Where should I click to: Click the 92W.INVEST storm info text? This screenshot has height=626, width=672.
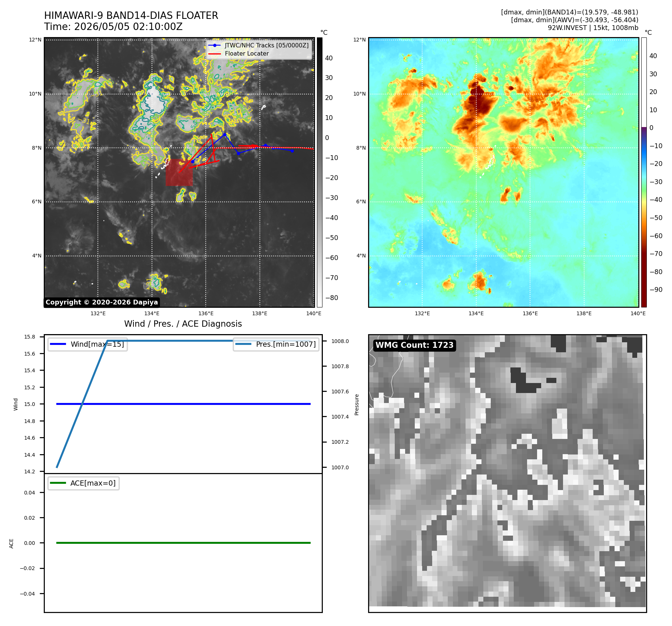593,28
